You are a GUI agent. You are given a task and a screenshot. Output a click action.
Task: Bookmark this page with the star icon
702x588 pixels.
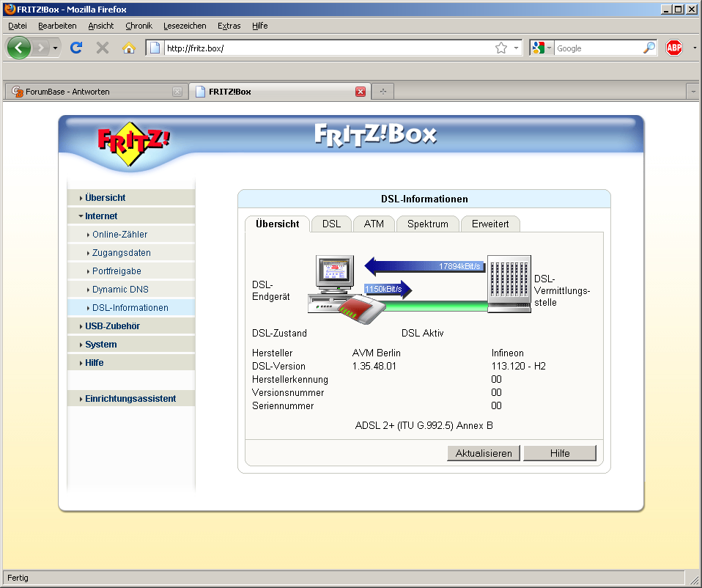501,48
